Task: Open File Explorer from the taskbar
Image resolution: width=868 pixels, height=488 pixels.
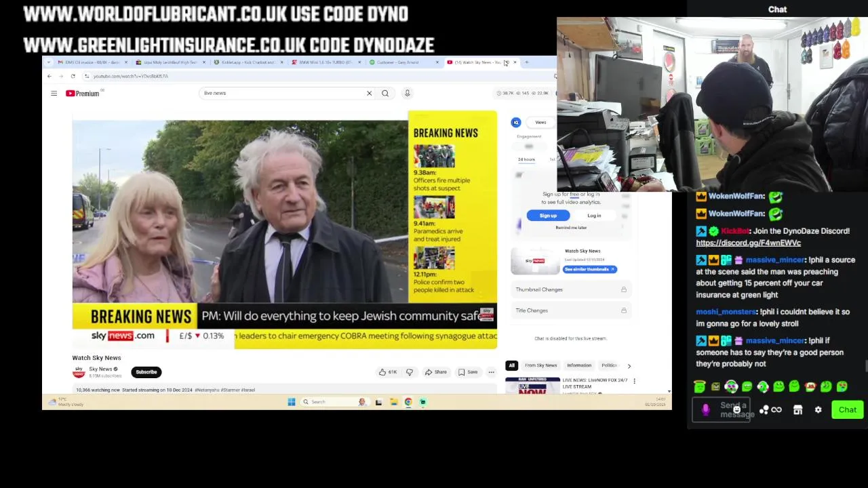Action: (393, 402)
